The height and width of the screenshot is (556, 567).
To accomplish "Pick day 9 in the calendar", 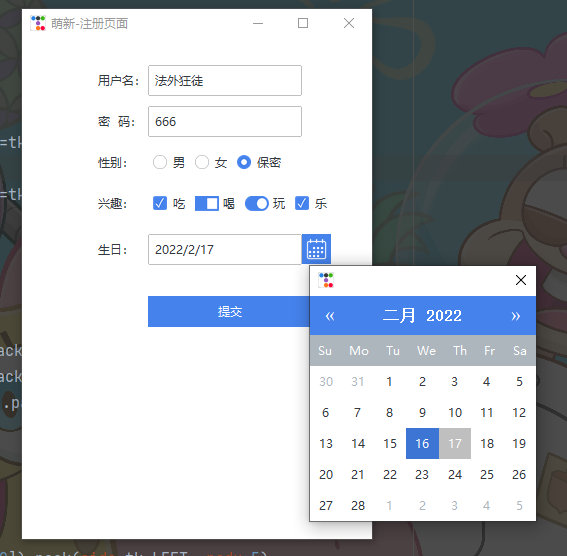I will click(422, 412).
